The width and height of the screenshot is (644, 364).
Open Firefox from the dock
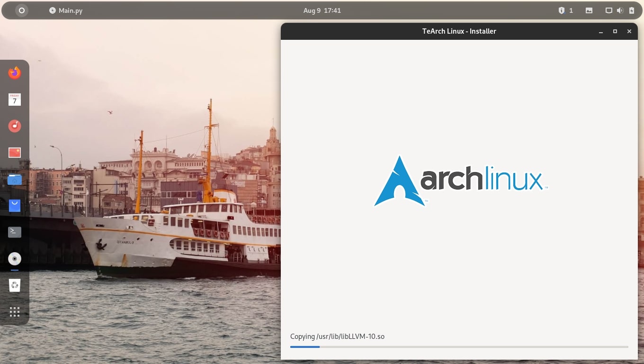coord(15,73)
